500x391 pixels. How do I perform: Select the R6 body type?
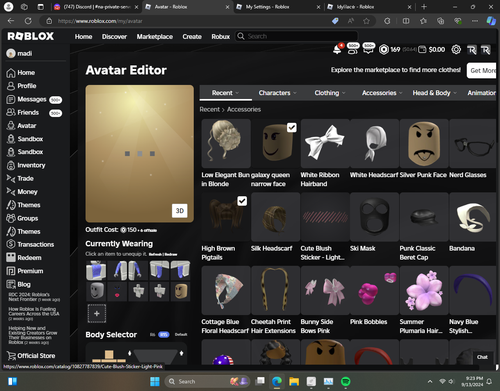point(152,335)
